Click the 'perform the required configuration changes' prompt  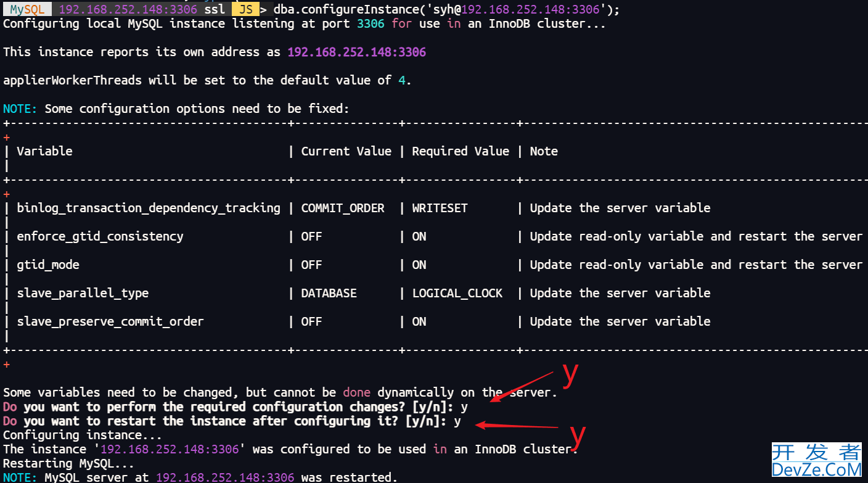(x=235, y=407)
